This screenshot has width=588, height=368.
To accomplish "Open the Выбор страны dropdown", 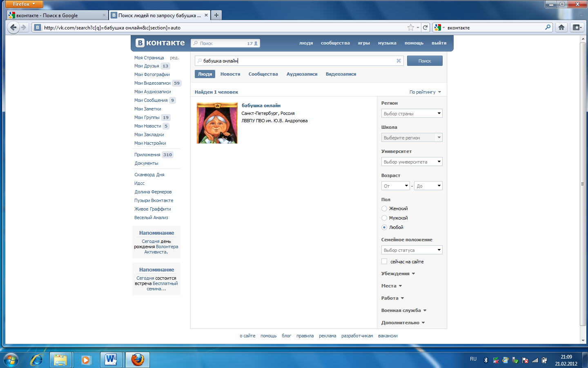I will 412,113.
